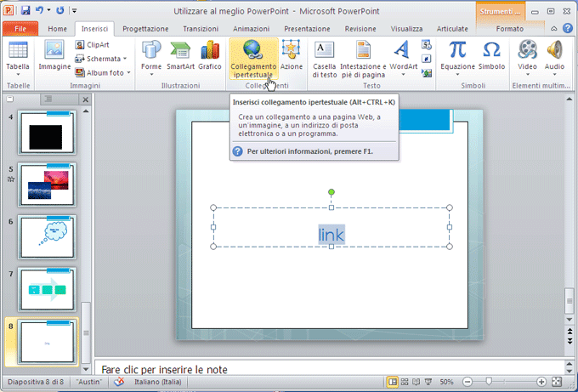Expand the Audio dropdown arrow
Screen dimensions: 578x392
click(554, 75)
